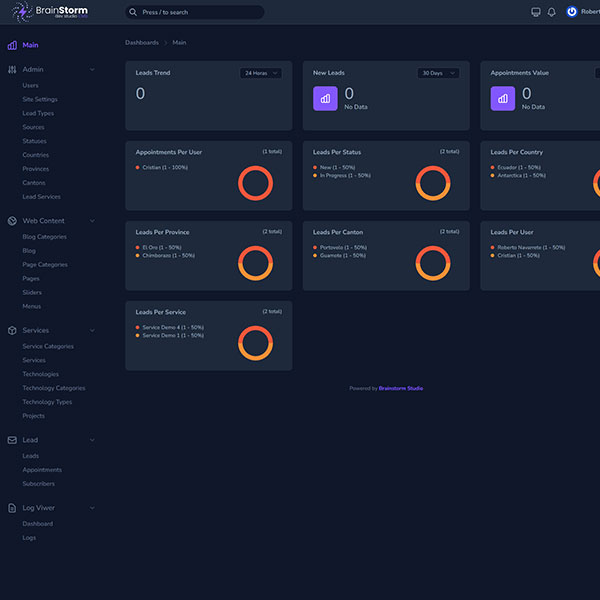The width and height of the screenshot is (600, 600).
Task: Collapse the Lead menu chevron
Action: coord(92,440)
